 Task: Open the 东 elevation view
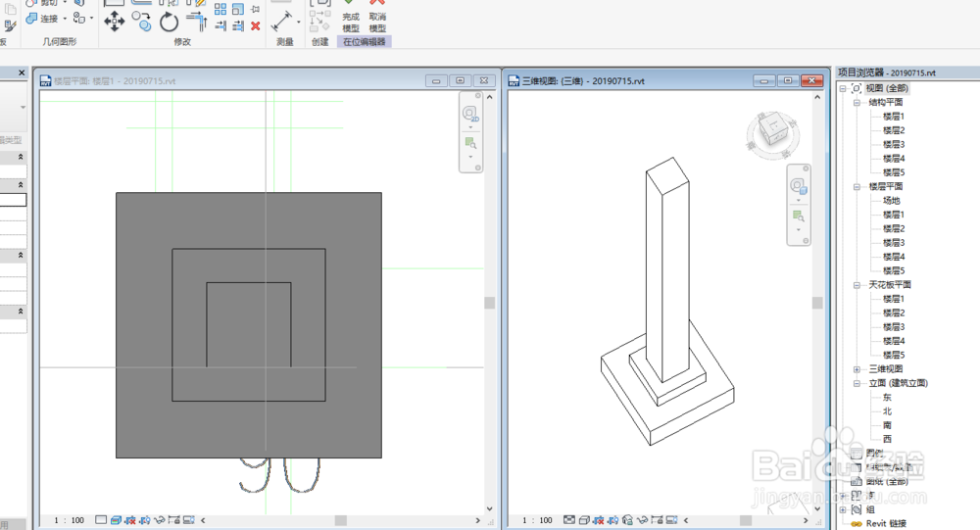(x=888, y=398)
